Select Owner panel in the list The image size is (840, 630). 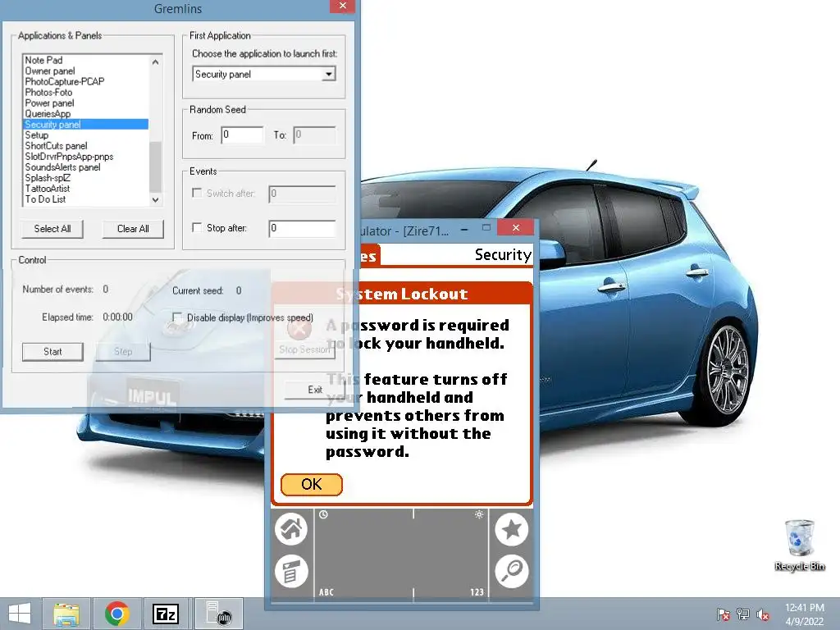85,71
